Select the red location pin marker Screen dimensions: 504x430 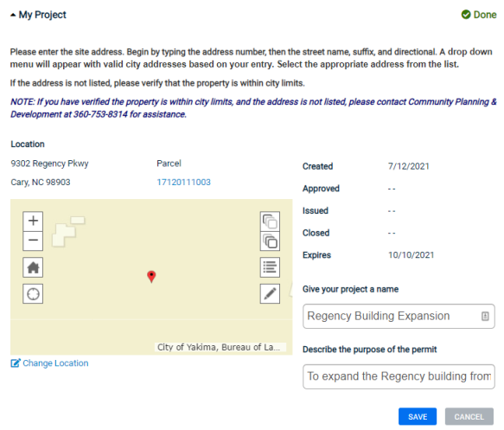[x=151, y=276]
